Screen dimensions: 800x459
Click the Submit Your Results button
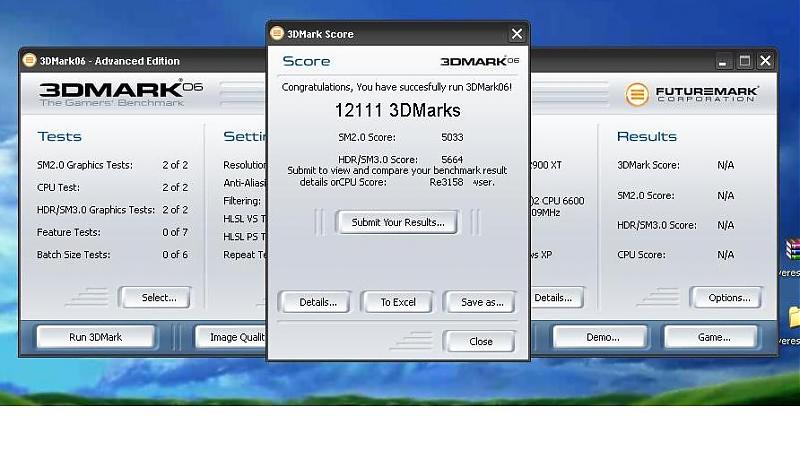coord(397,222)
